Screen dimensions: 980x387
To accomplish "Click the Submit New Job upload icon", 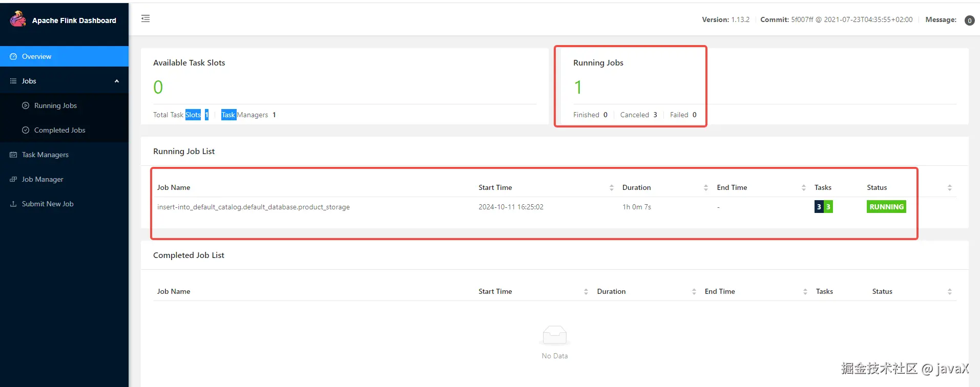I will pyautogui.click(x=13, y=204).
